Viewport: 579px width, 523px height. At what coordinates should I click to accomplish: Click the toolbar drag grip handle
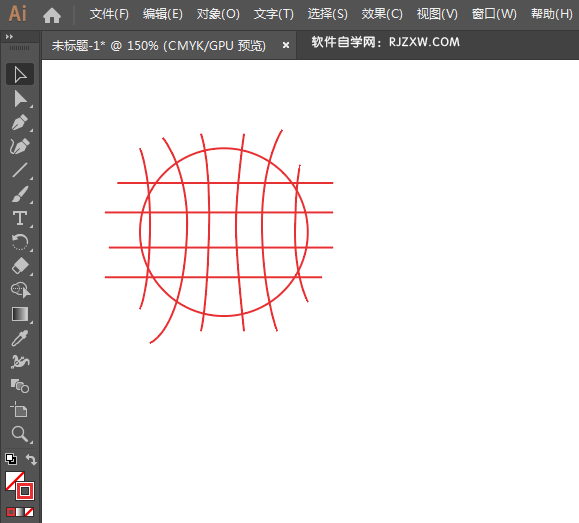19,48
